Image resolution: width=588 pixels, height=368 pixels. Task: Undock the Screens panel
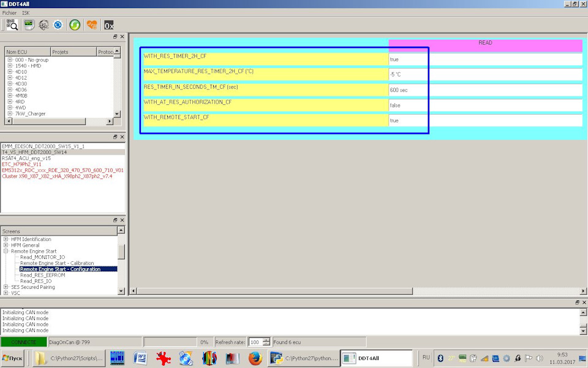[115, 220]
